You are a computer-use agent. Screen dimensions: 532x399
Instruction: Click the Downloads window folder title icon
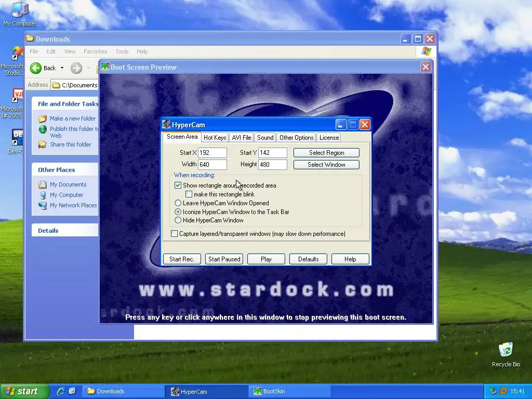[x=30, y=38]
